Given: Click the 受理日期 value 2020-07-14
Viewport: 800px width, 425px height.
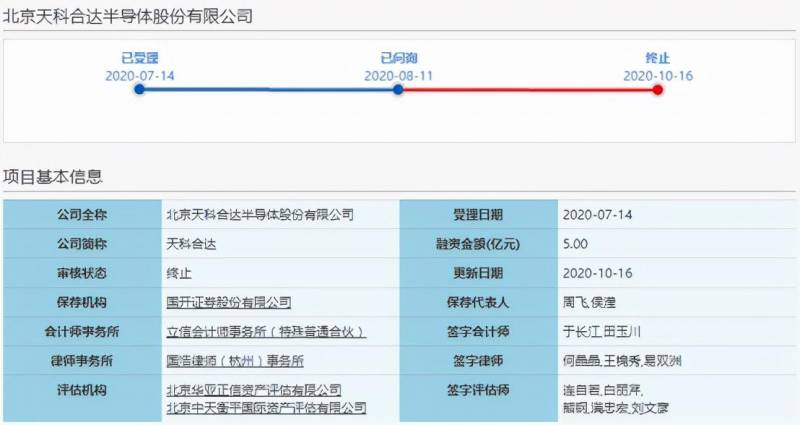Looking at the screenshot, I should click(597, 214).
